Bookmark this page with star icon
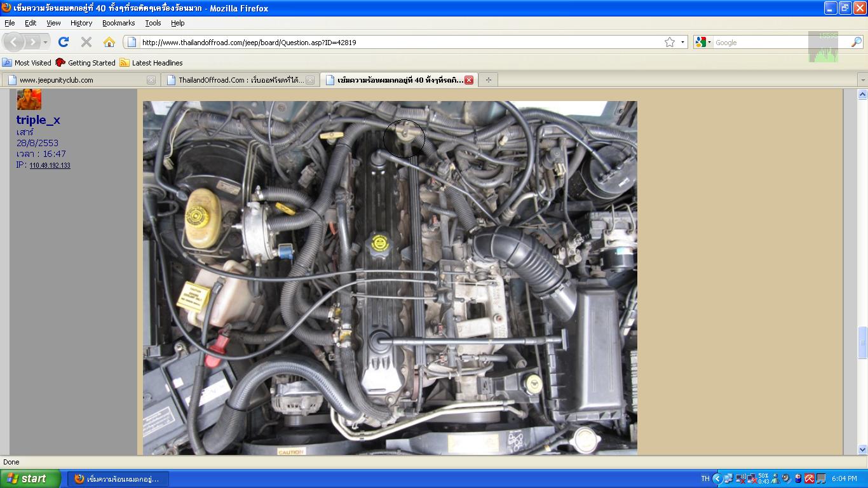The width and height of the screenshot is (868, 488). 669,43
